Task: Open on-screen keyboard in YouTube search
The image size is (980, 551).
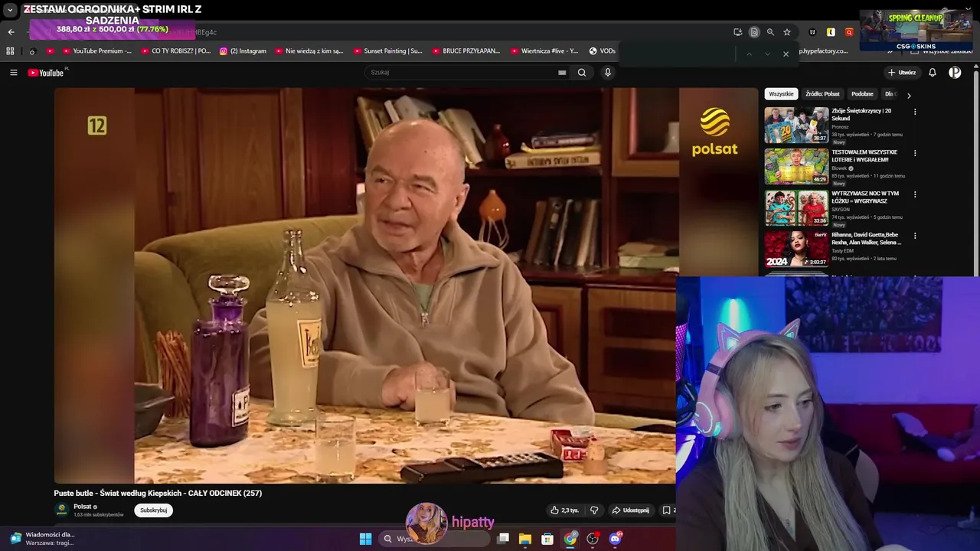Action: (x=562, y=73)
